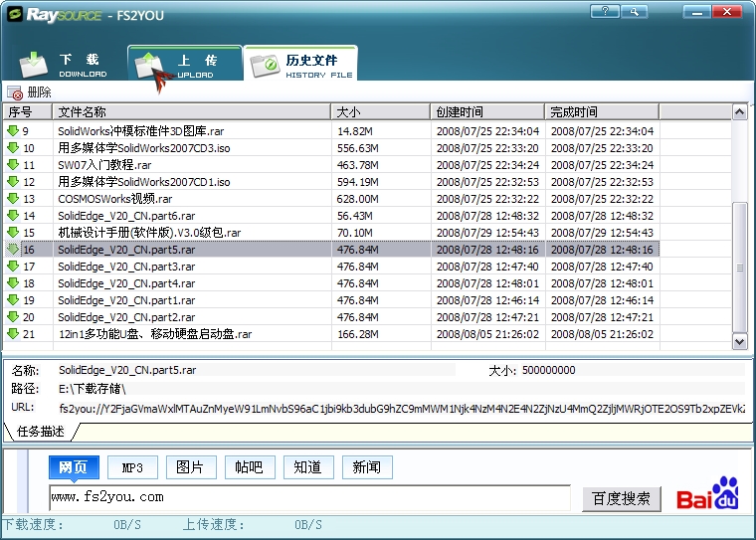Sort by 大小 column header
The image size is (756, 540).
[380, 111]
